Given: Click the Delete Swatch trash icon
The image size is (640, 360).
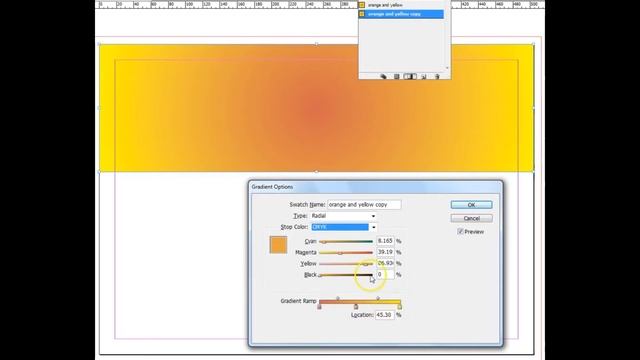Looking at the screenshot, I should (437, 76).
